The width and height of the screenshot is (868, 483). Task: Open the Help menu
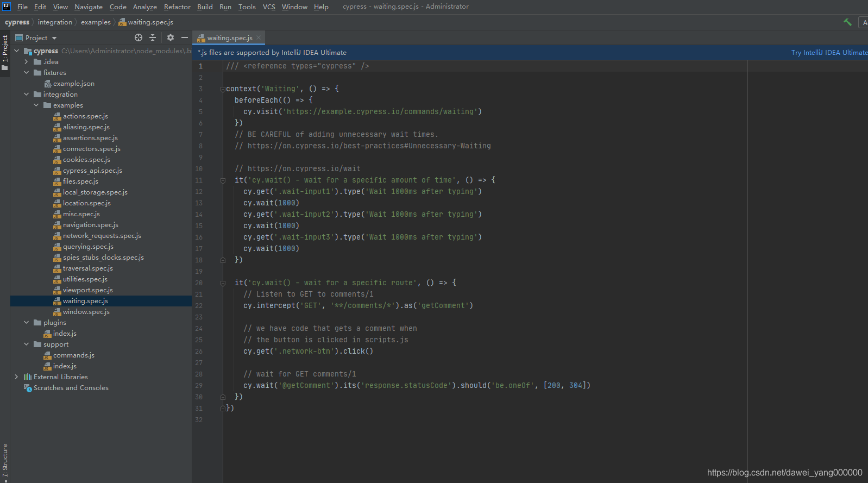tap(321, 7)
